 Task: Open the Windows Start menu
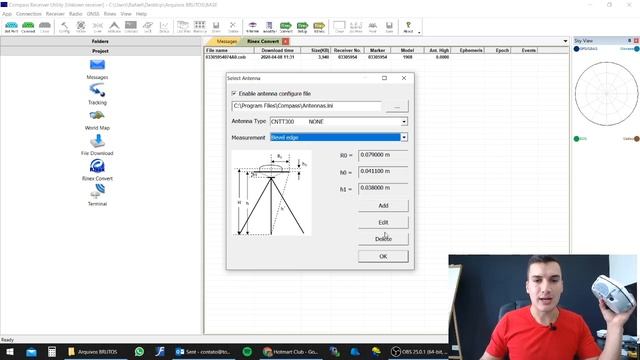click(10, 351)
